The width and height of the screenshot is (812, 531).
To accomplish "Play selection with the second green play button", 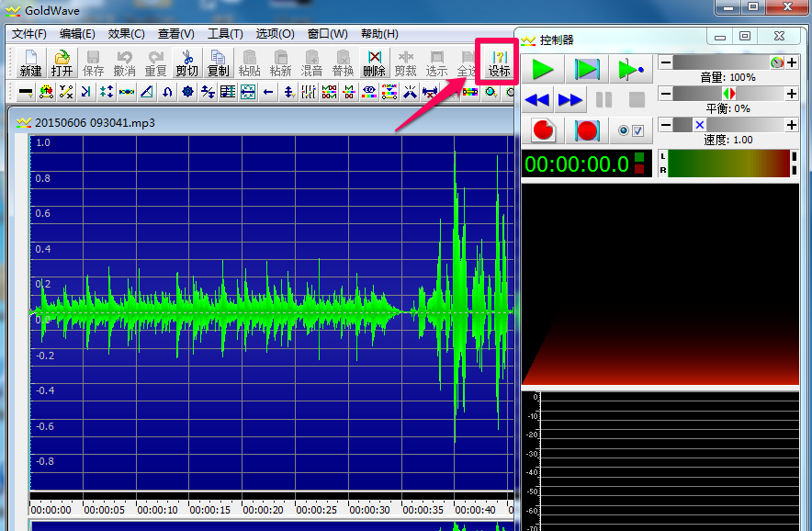I will click(587, 69).
